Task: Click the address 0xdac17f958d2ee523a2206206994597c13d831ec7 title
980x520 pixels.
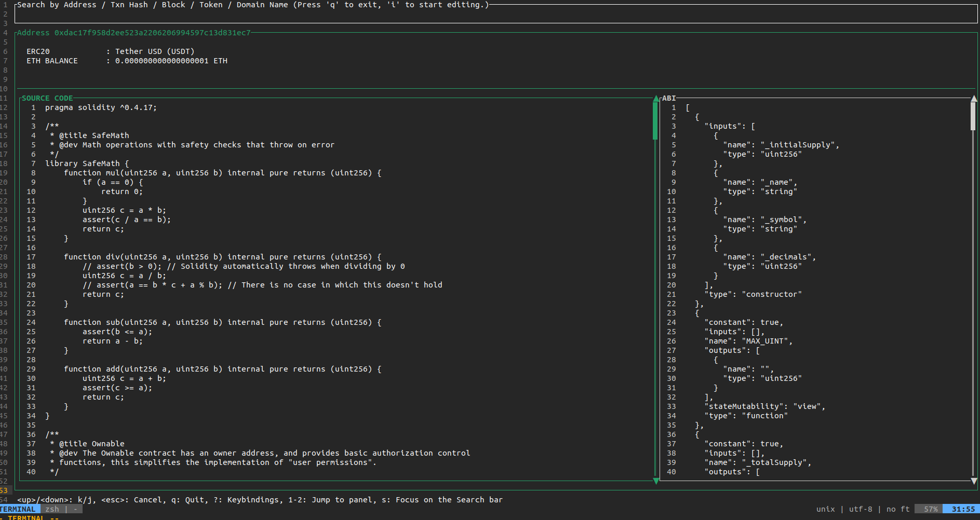Action: (134, 33)
